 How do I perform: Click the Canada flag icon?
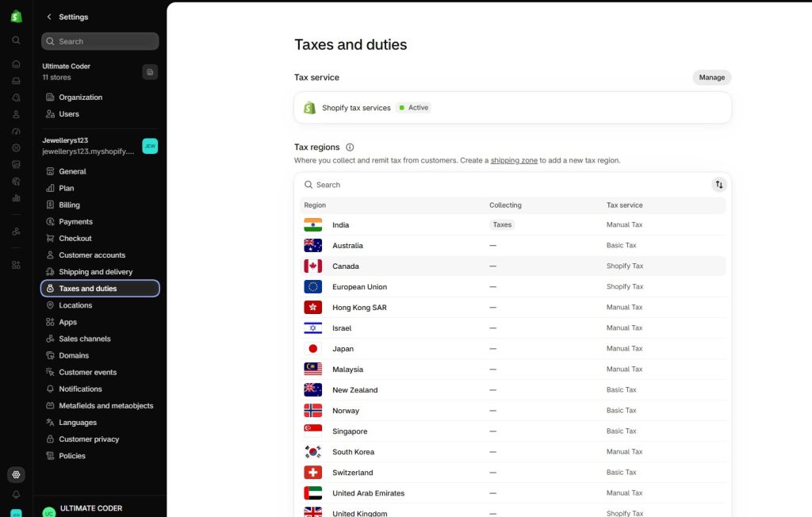[x=312, y=266]
